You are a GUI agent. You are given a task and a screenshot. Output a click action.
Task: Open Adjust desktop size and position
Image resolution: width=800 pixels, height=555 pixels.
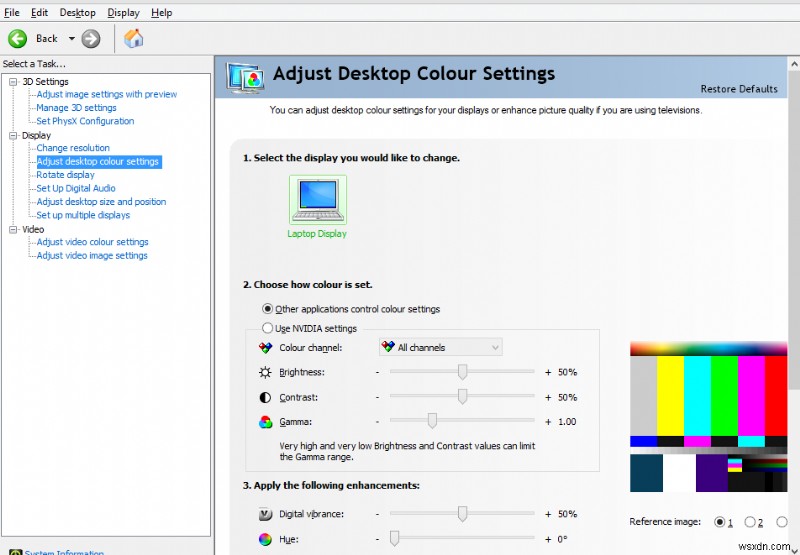[101, 202]
